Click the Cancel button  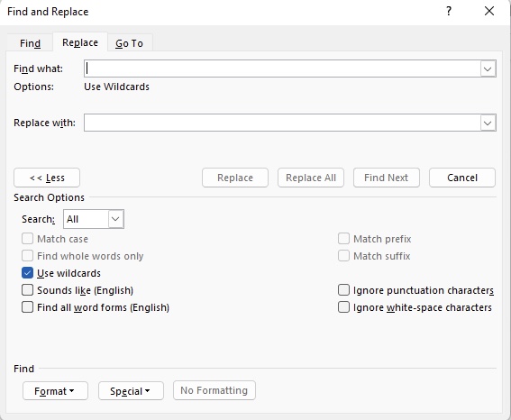click(x=462, y=178)
